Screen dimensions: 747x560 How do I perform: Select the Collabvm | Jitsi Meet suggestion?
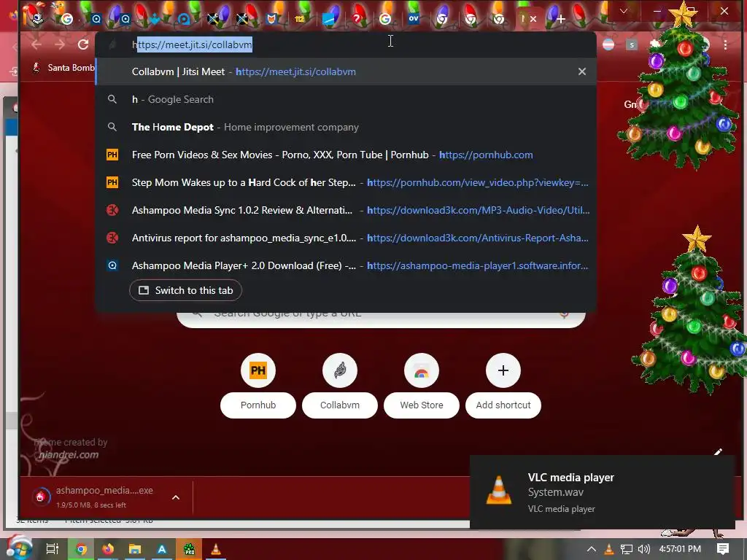click(x=346, y=71)
